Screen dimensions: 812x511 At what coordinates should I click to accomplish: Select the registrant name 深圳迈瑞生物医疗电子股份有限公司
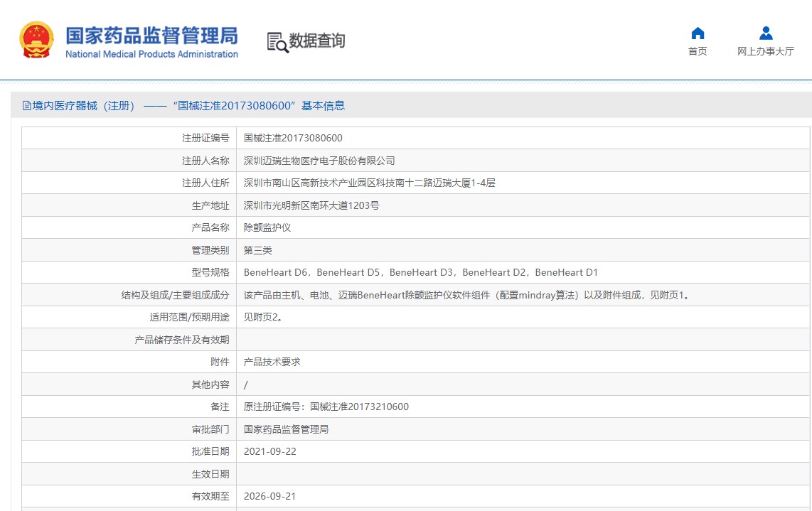pyautogui.click(x=319, y=161)
